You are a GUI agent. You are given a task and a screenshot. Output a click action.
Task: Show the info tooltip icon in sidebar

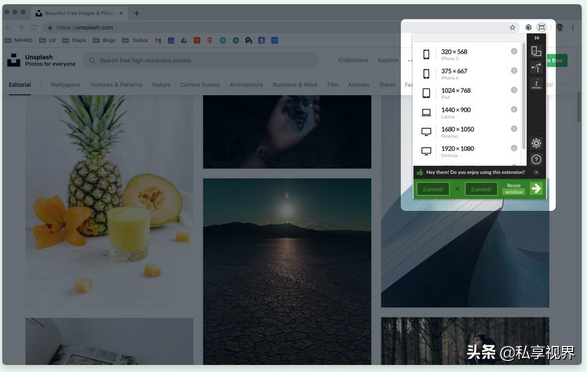pyautogui.click(x=536, y=84)
